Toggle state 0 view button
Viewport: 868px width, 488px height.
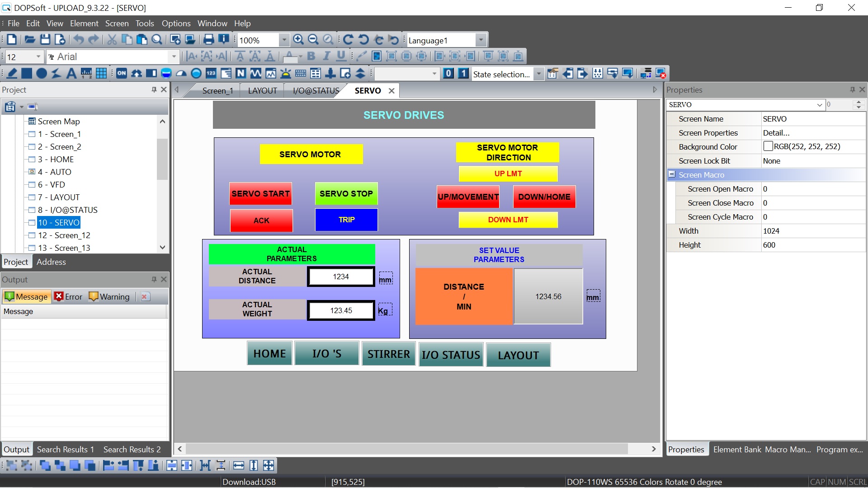(448, 73)
